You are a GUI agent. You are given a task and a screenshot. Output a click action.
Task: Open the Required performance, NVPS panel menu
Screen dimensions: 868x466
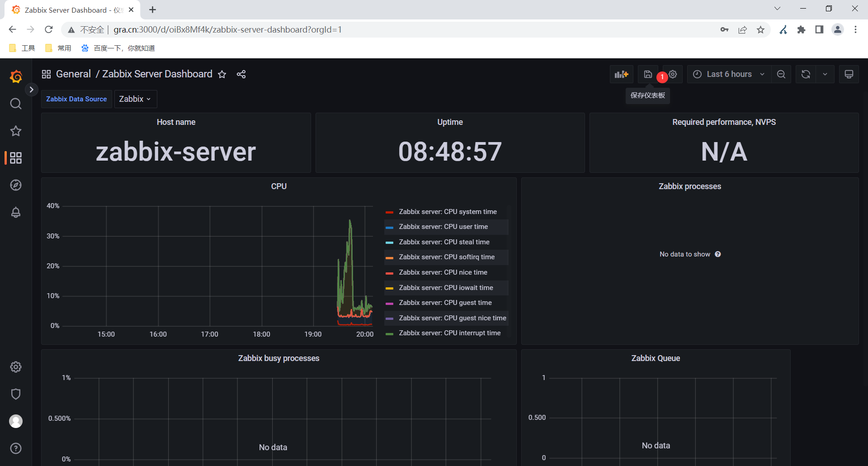[x=724, y=122]
